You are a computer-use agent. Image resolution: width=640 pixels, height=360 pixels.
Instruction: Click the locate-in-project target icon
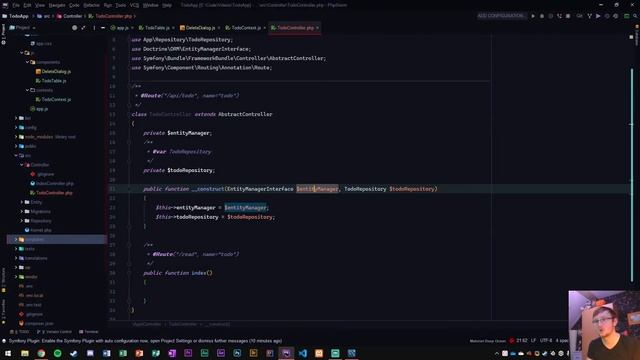point(74,28)
